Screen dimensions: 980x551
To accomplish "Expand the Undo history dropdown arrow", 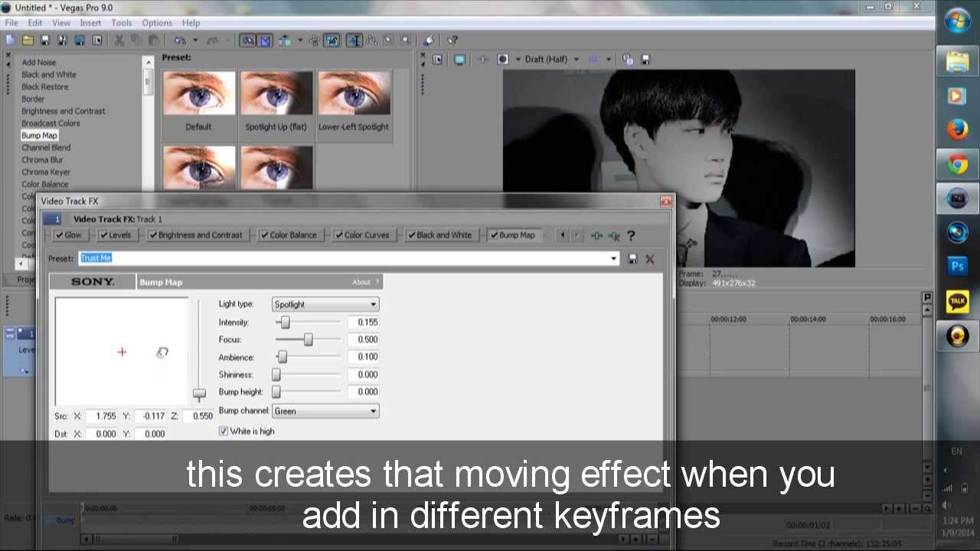I will [195, 41].
